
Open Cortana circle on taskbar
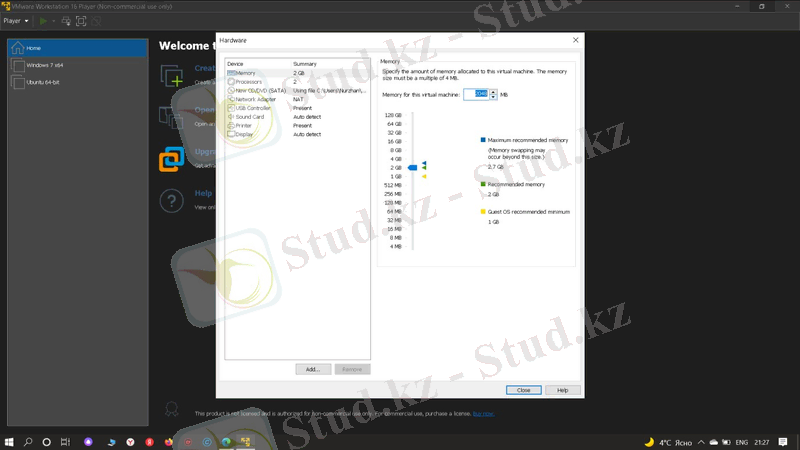click(46, 442)
